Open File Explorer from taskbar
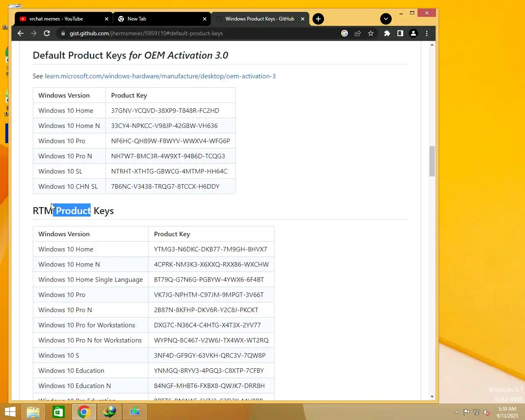525x420 pixels. [x=33, y=412]
